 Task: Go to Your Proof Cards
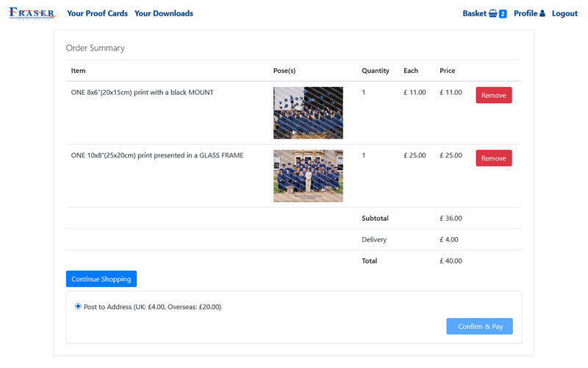point(98,13)
